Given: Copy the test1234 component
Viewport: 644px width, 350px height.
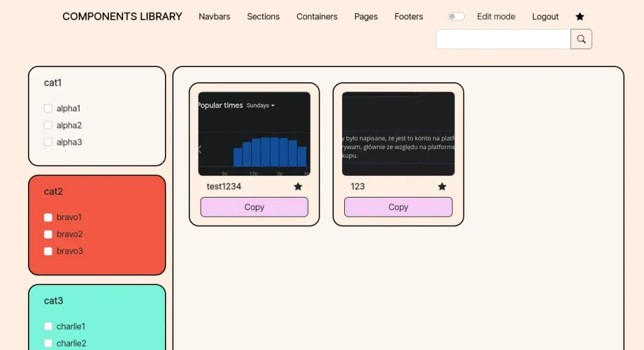Looking at the screenshot, I should tap(254, 207).
